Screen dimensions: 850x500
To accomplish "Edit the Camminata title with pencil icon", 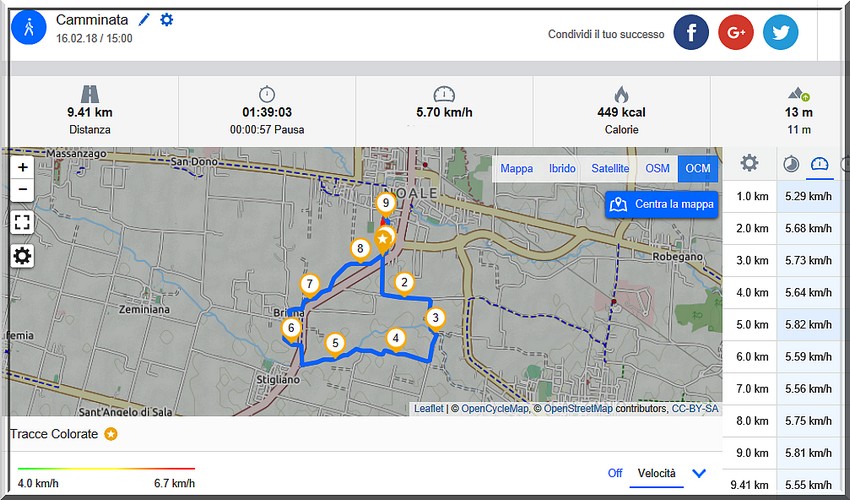I will pos(144,20).
